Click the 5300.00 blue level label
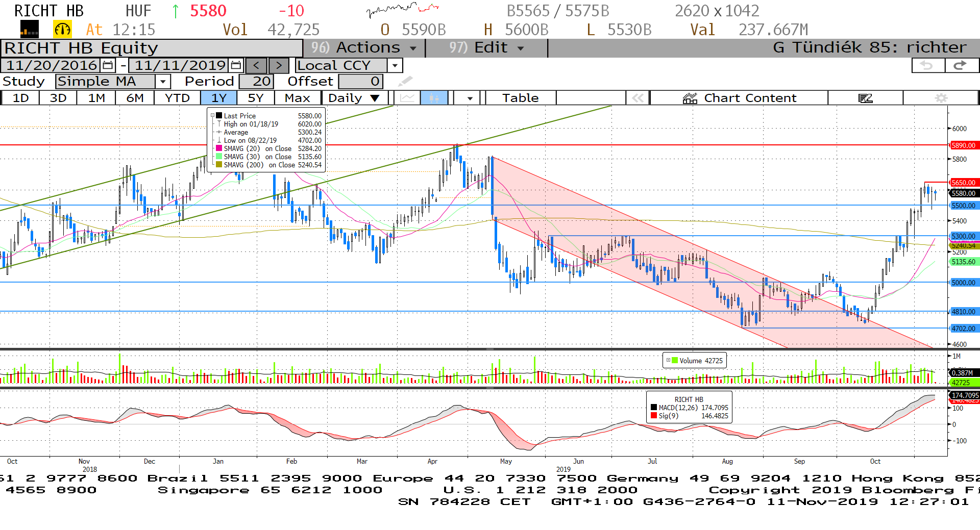The width and height of the screenshot is (980, 530). click(x=964, y=236)
